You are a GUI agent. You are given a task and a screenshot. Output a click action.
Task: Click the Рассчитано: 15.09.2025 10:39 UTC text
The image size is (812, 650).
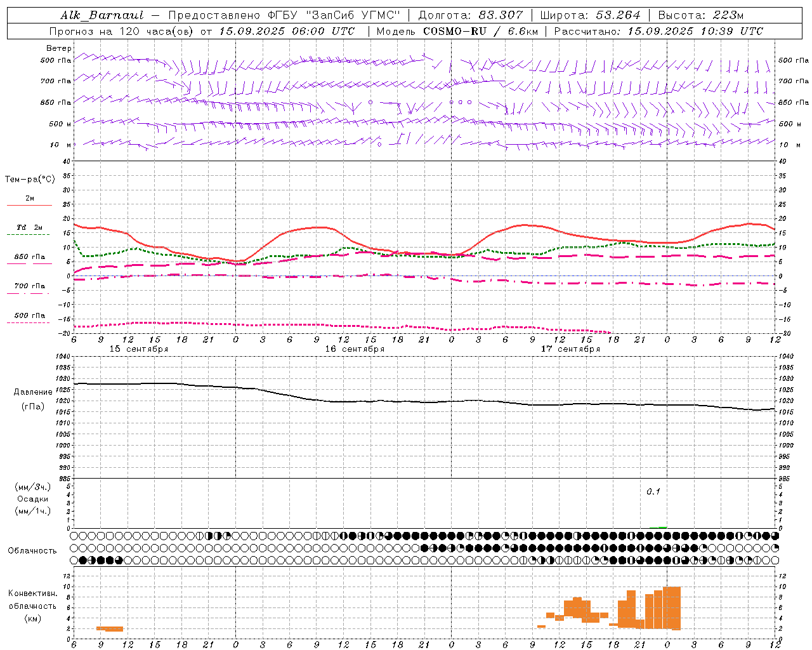pyautogui.click(x=658, y=31)
